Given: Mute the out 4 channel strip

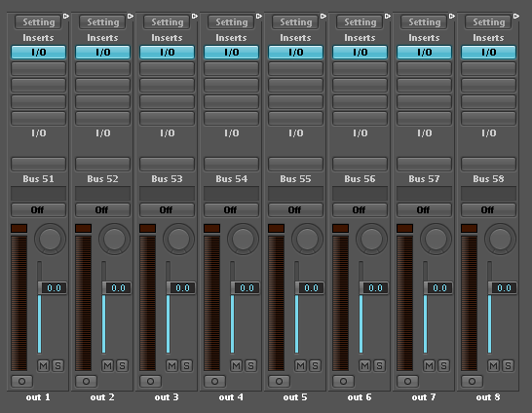Looking at the screenshot, I should tap(237, 365).
